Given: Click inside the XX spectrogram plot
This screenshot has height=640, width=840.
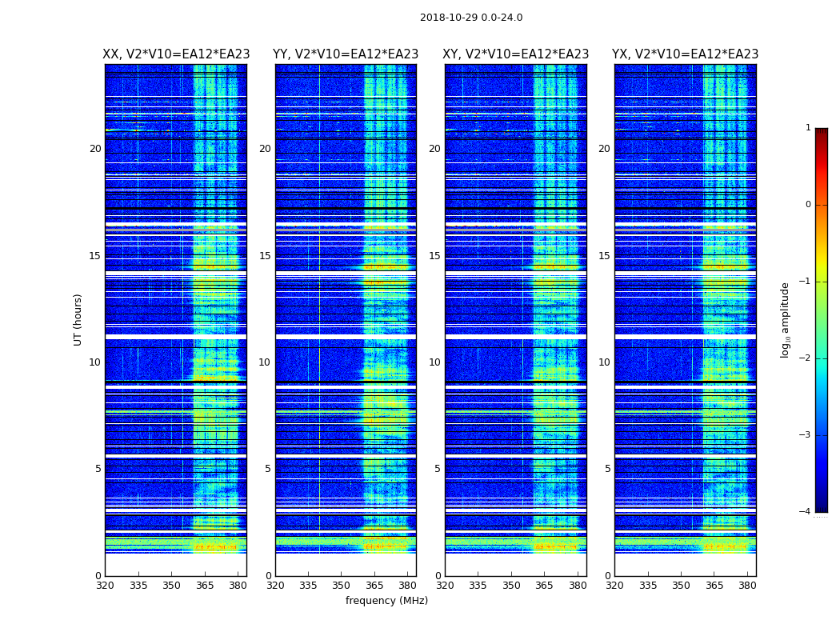Looking at the screenshot, I should tap(176, 320).
